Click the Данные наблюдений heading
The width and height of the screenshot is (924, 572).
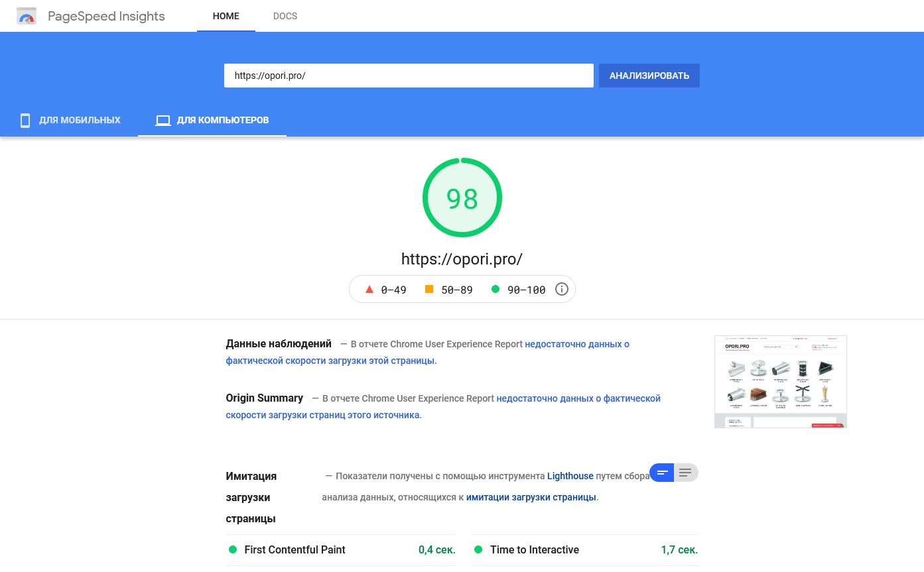[279, 343]
